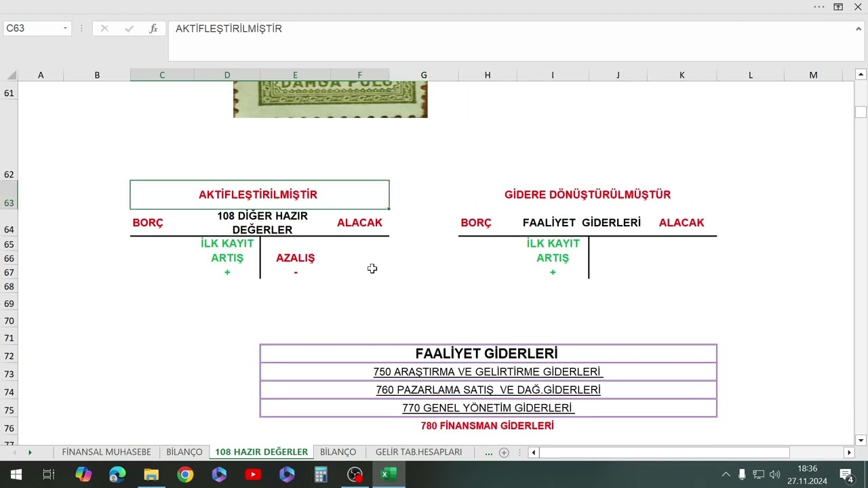The height and width of the screenshot is (488, 868).
Task: Select the 108 HAZIR DEĞERLER sheet tab
Action: 261,452
